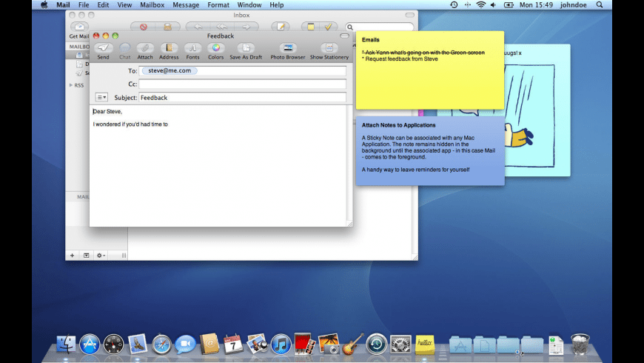The height and width of the screenshot is (363, 644).
Task: Click Reply All in Inbox toolbar
Action: tap(222, 27)
